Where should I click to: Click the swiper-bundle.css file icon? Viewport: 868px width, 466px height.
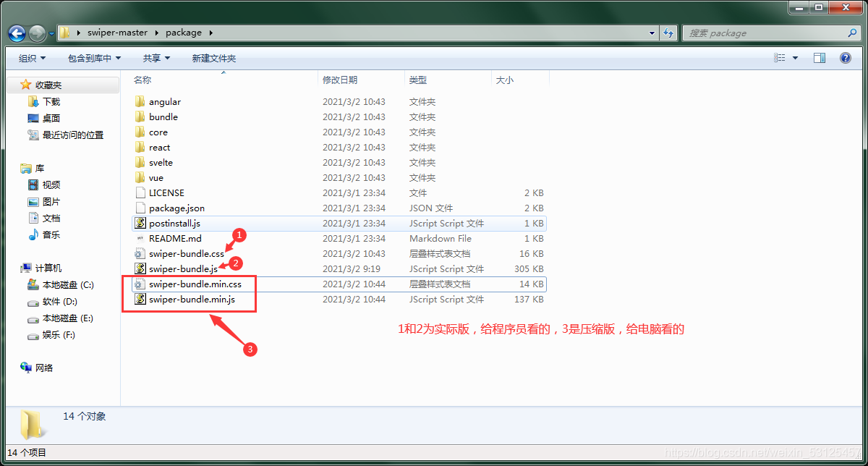(140, 254)
